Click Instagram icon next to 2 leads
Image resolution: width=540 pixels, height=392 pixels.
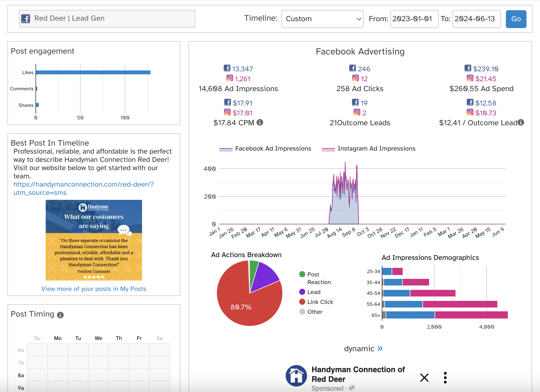tap(357, 112)
